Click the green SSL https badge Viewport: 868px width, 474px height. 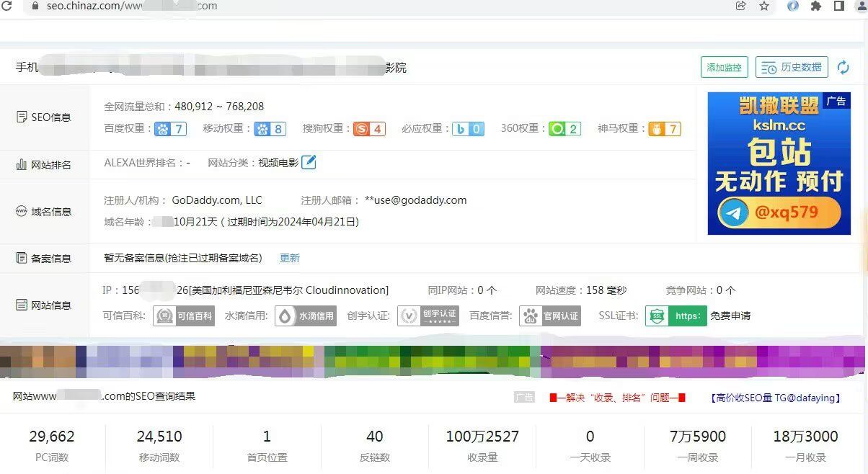pos(676,316)
